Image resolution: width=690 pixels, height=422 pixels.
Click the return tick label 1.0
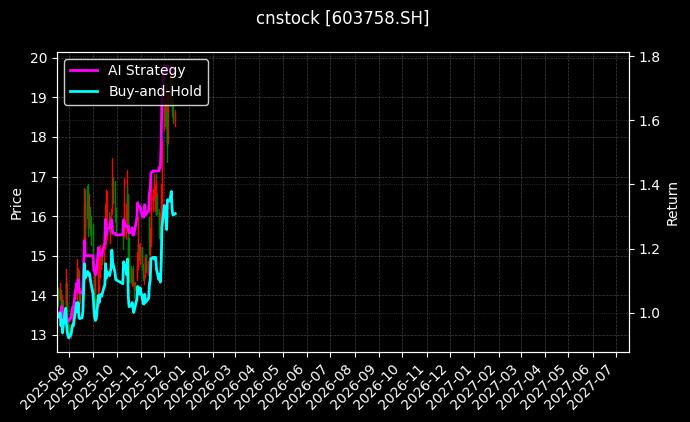click(x=649, y=313)
